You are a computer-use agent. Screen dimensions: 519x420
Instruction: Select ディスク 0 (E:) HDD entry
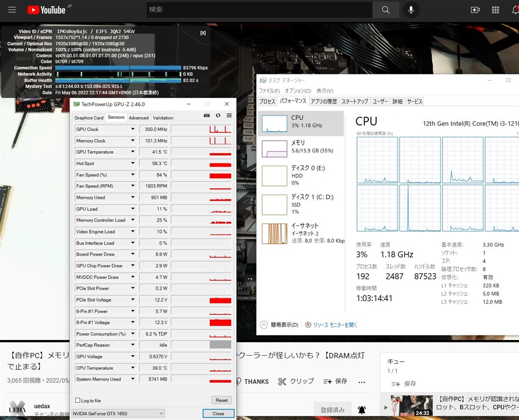(x=301, y=175)
